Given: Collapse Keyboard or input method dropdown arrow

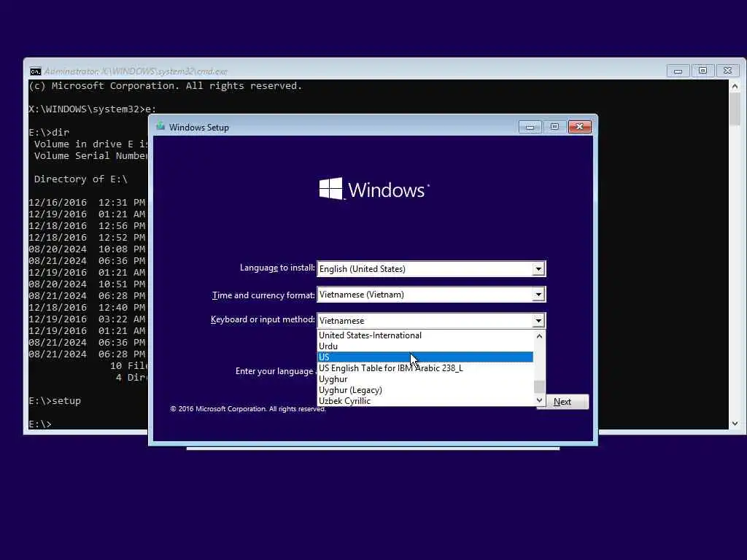Looking at the screenshot, I should (x=538, y=321).
